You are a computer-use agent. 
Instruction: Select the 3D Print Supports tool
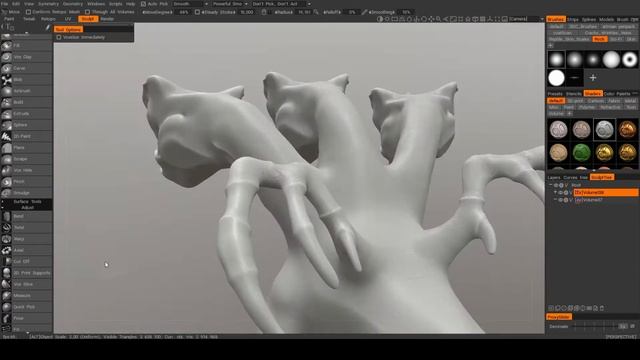[27, 273]
